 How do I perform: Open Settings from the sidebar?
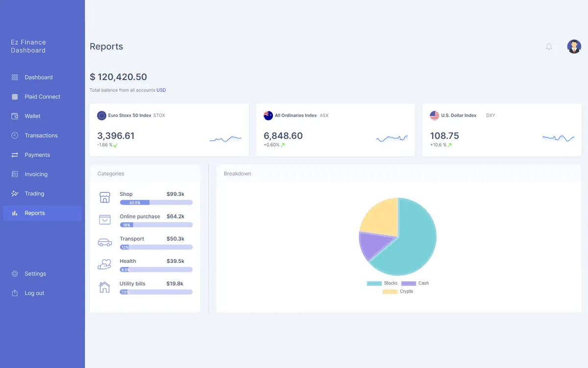pos(43,274)
